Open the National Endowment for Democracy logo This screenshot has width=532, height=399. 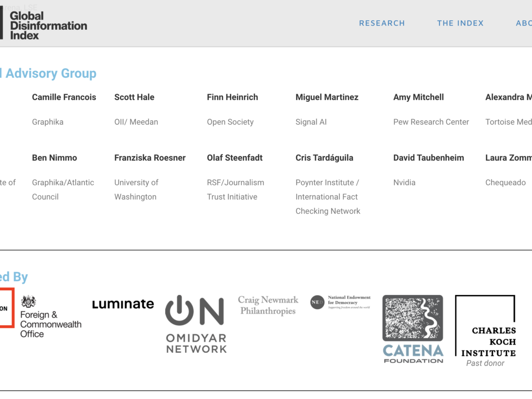point(340,302)
